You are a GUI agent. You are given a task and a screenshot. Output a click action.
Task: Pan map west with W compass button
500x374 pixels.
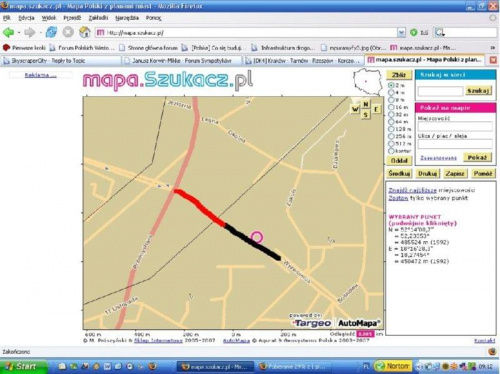click(x=355, y=109)
